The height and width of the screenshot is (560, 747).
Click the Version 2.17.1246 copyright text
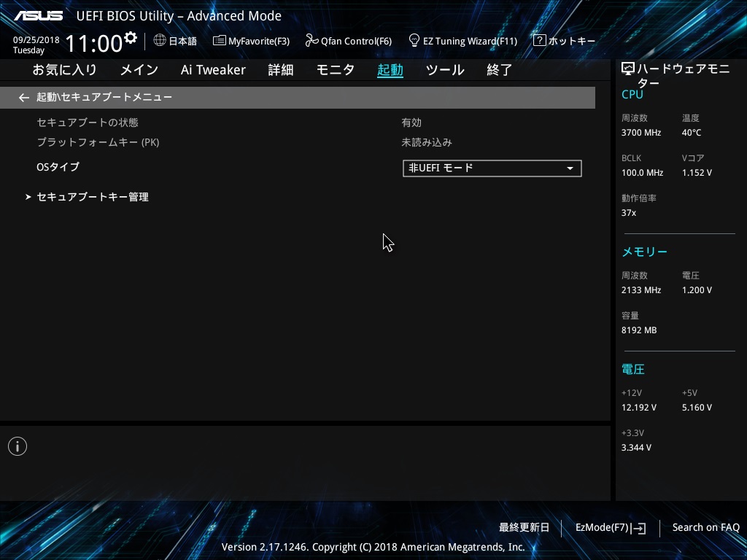[x=373, y=547]
